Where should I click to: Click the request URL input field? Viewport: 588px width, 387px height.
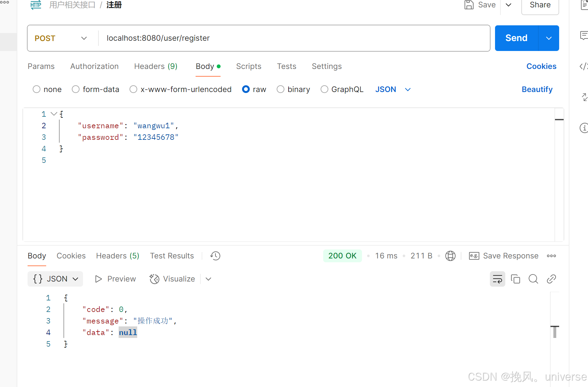(224, 38)
